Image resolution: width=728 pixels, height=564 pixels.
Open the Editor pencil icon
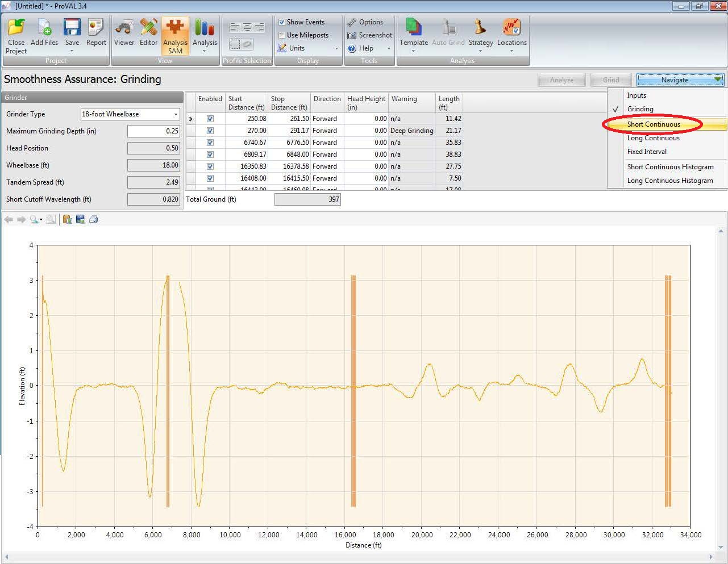(148, 28)
